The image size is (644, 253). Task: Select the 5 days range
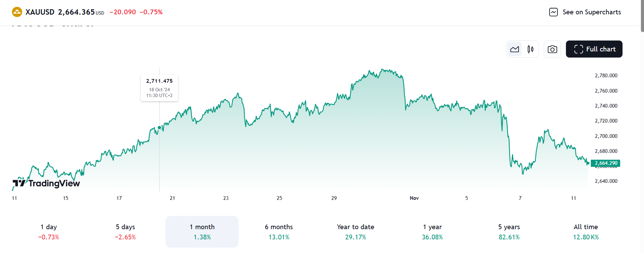(125, 232)
